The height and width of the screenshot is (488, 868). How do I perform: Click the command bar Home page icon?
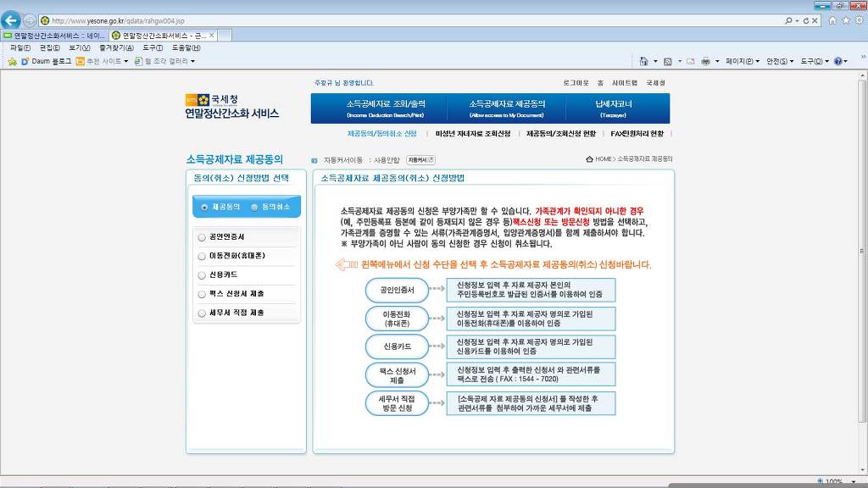pyautogui.click(x=643, y=61)
